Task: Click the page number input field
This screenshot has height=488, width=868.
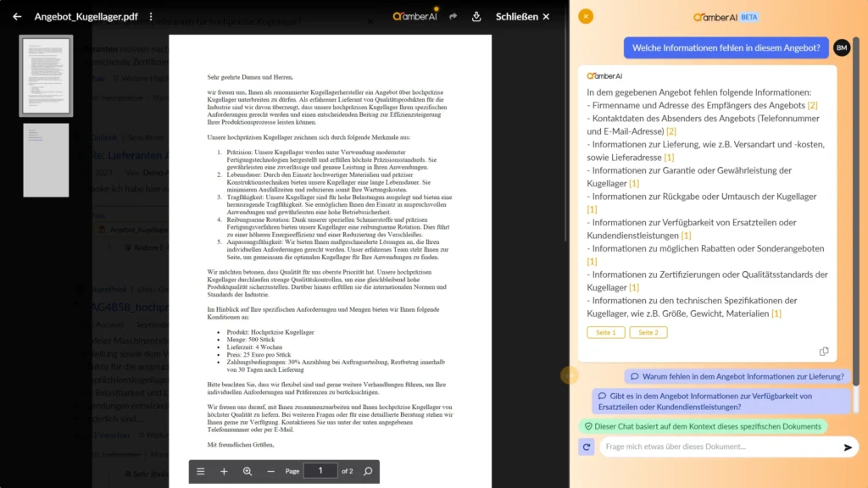Action: tap(320, 471)
